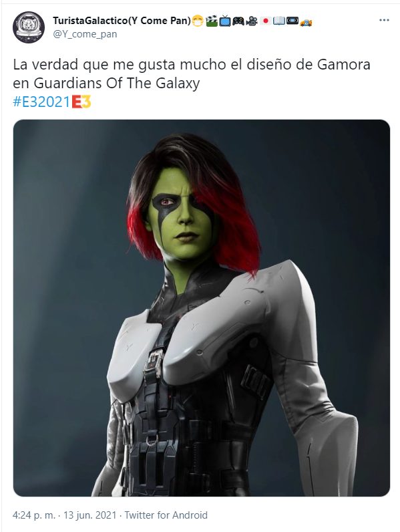The image size is (400, 532).
Task: Open the TuristaGalactico display name profile link
Action: click(122, 21)
